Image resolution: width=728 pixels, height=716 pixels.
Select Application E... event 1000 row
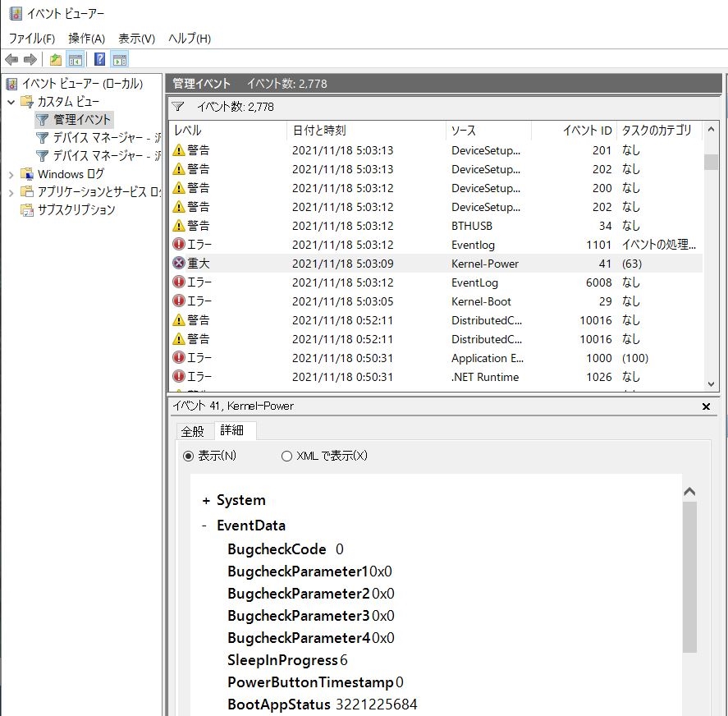pyautogui.click(x=437, y=358)
